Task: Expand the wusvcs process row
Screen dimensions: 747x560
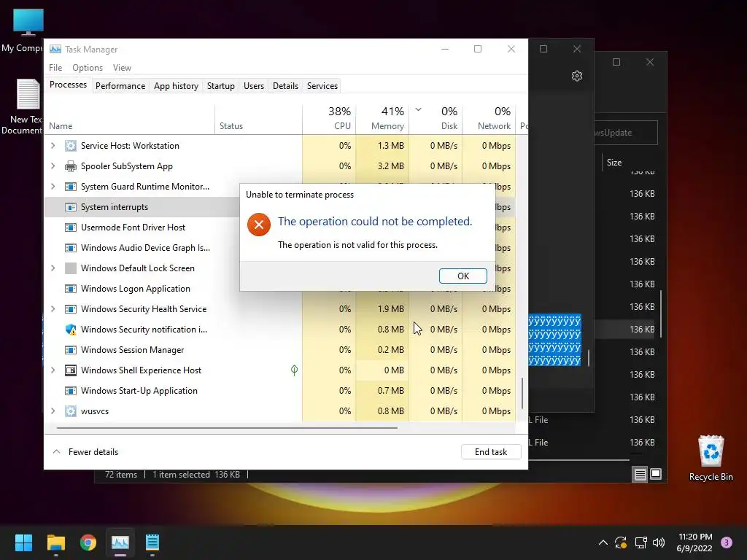Action: pyautogui.click(x=53, y=411)
